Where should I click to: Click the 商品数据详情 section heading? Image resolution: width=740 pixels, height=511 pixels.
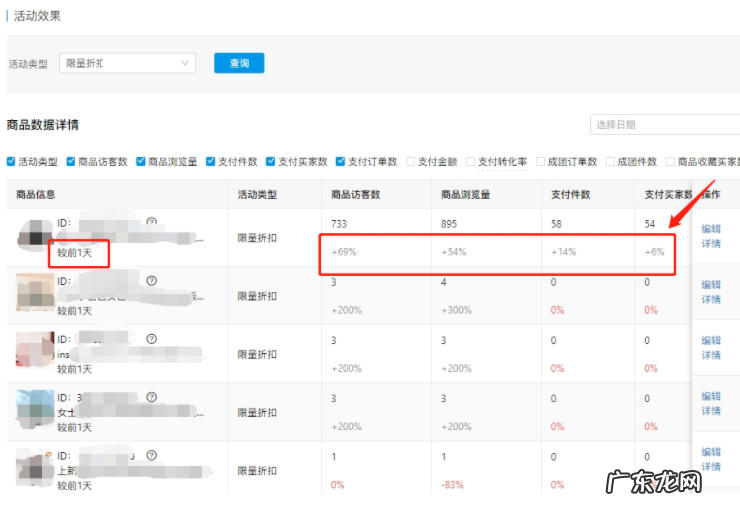[42, 125]
